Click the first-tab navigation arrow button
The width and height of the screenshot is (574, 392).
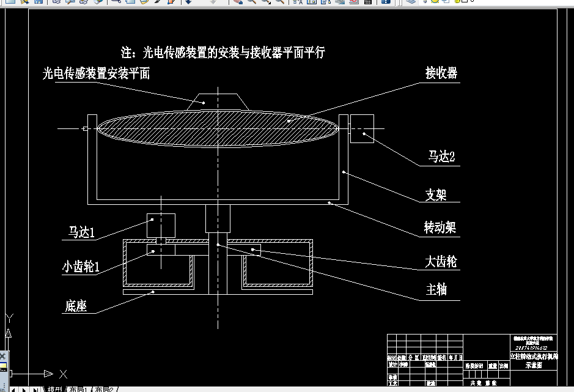tap(13, 388)
